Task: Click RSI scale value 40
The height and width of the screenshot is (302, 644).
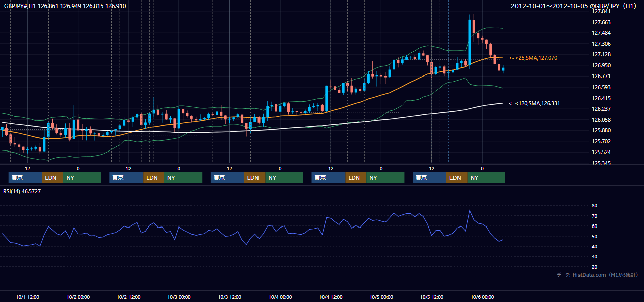Action: [595, 246]
